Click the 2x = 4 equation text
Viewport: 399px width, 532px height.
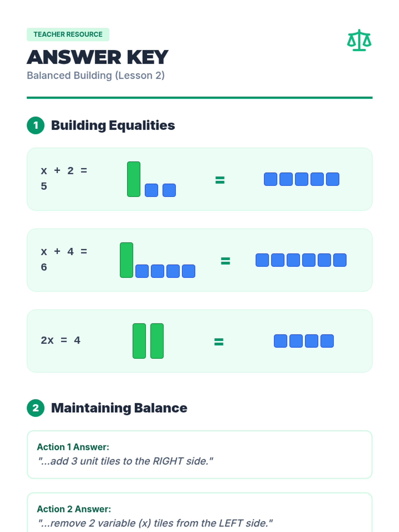point(61,340)
